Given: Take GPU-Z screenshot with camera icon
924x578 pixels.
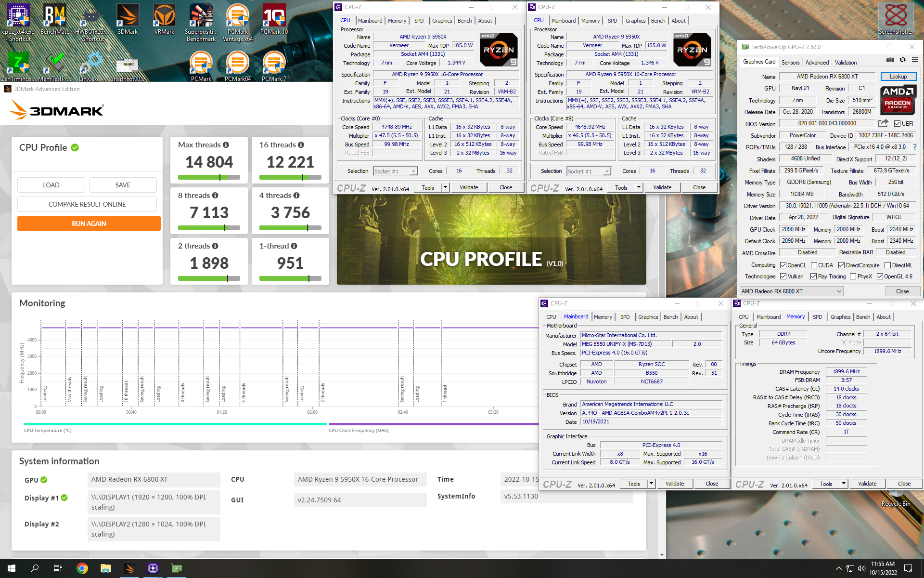Looking at the screenshot, I should [890, 60].
